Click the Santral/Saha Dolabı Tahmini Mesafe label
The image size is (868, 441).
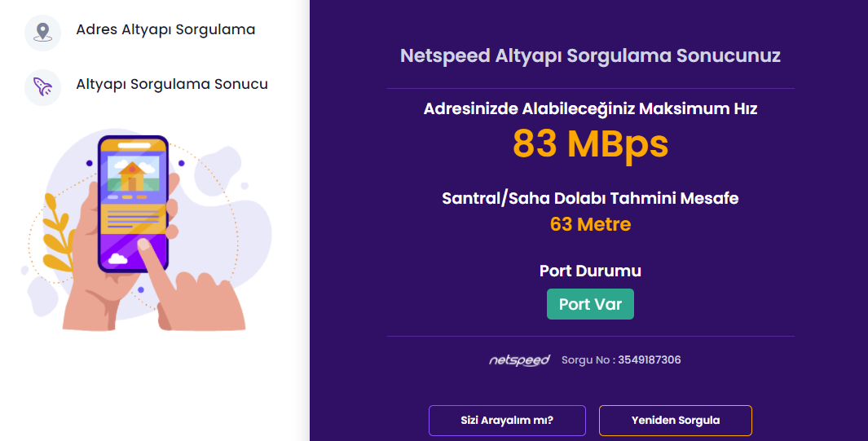coord(590,198)
